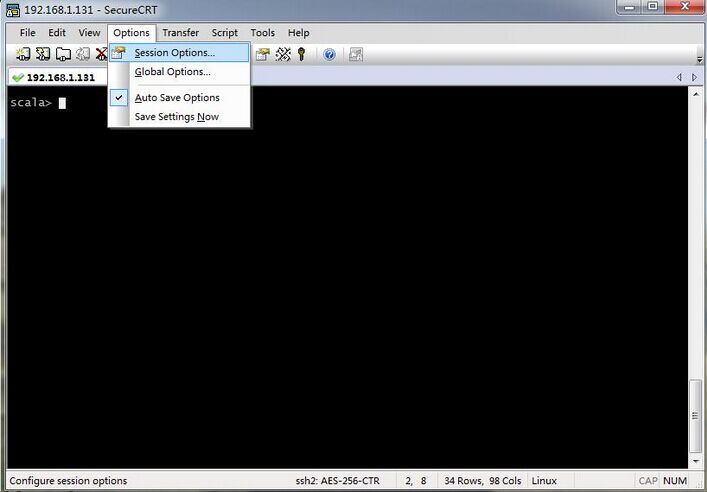The height and width of the screenshot is (492, 707).
Task: Click the toolbar overflow arrow at right
Action: 699,59
